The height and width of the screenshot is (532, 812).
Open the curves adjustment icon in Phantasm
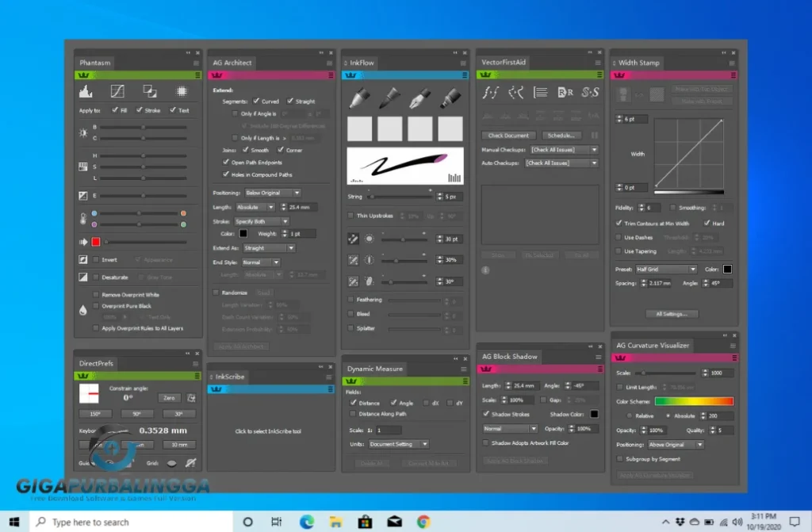(x=118, y=91)
